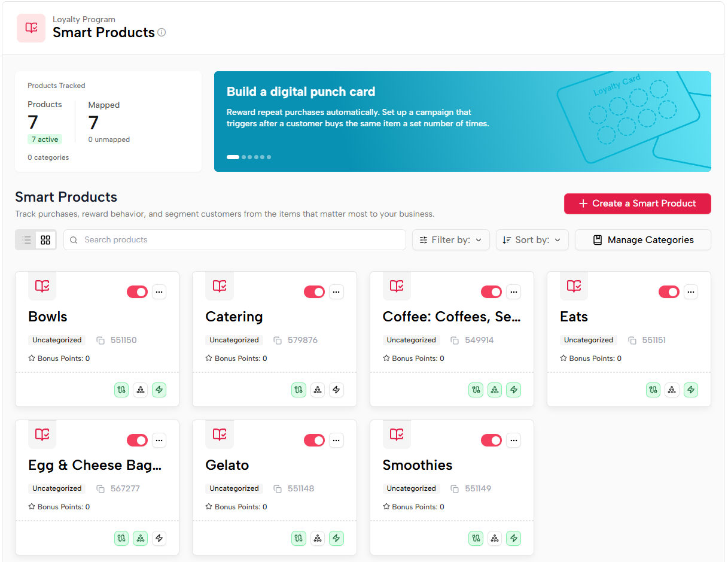The height and width of the screenshot is (562, 728).
Task: Toggle the Egg & Cheese Bag product off
Action: pos(137,441)
